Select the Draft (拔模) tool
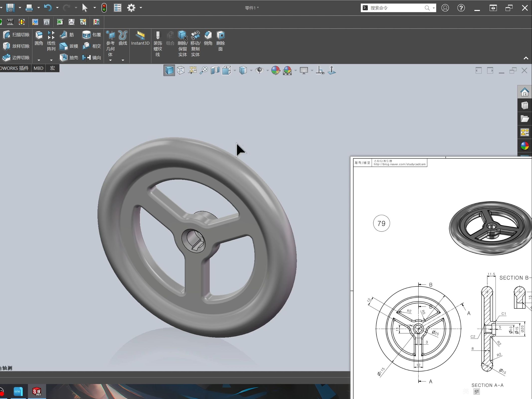Screen dimensions: 532x399 coord(69,46)
